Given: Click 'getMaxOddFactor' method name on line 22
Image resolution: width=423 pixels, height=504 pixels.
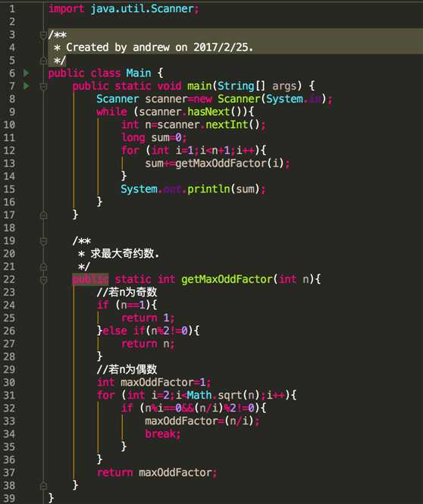Looking at the screenshot, I should point(227,280).
